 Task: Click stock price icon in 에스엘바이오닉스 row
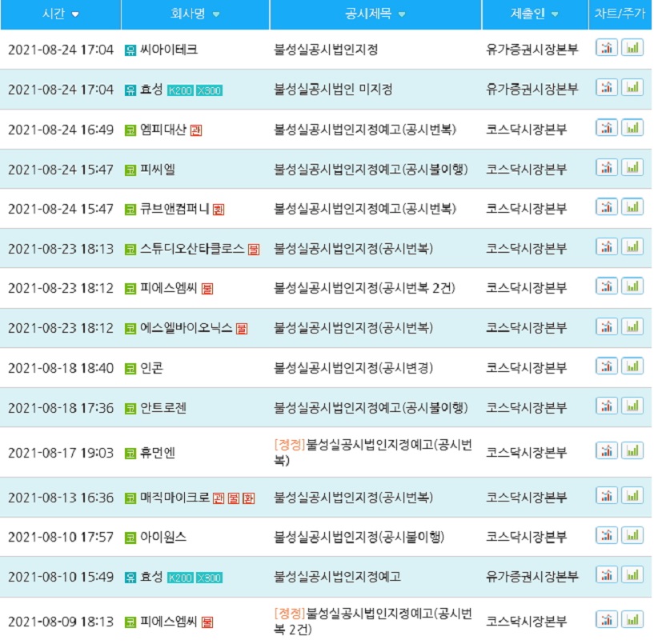pyautogui.click(x=632, y=326)
